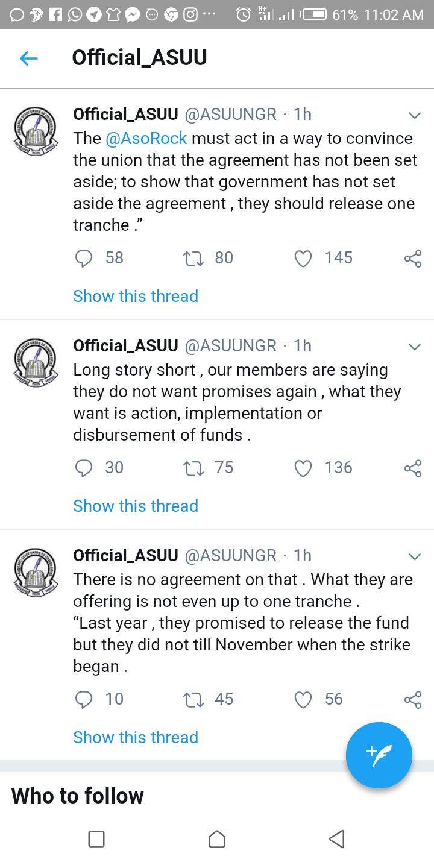This screenshot has height=868, width=434.
Task: Show thread for the @AsoRock tweet
Action: pos(136,296)
